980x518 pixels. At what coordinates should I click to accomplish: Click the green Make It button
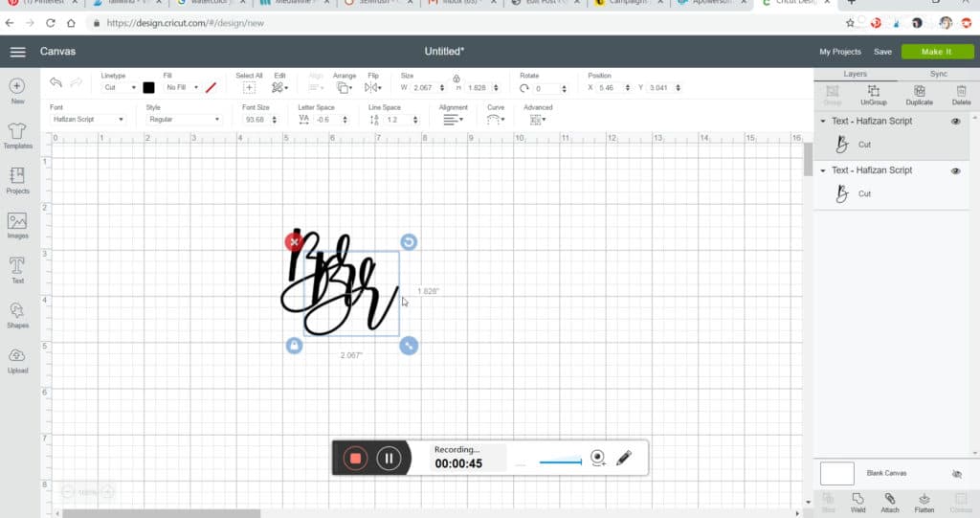(x=935, y=52)
